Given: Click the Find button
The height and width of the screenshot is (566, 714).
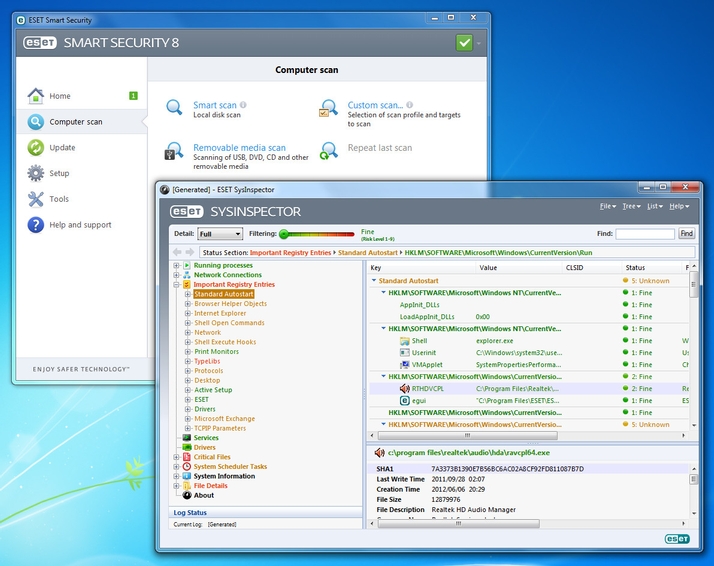Looking at the screenshot, I should [686, 234].
